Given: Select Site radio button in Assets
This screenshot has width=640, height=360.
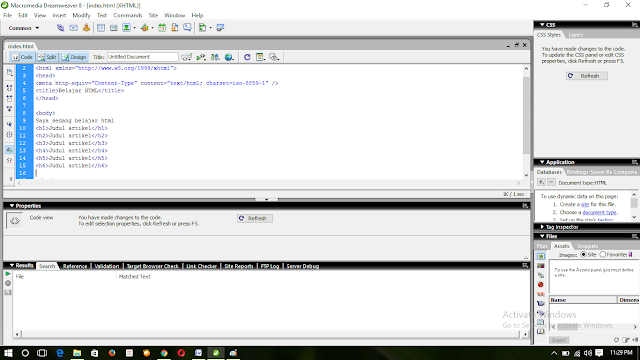Looking at the screenshot, I should pos(583,254).
